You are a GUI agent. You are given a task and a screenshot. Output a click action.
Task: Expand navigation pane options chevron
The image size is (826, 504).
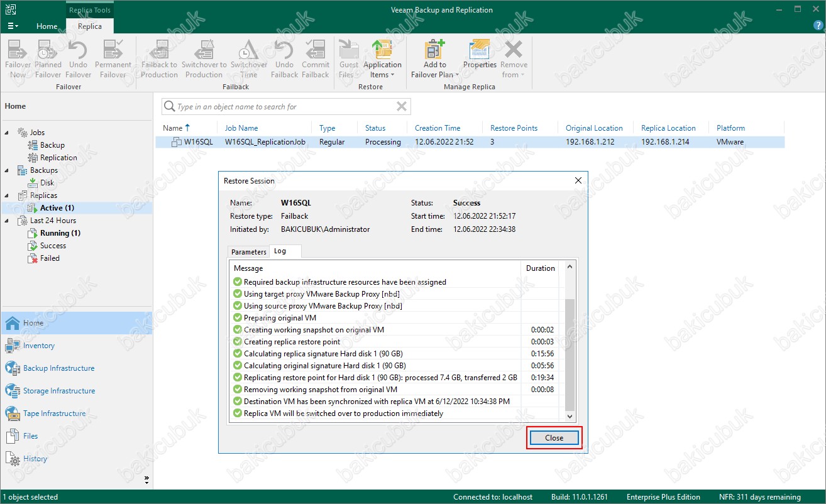pos(146,479)
